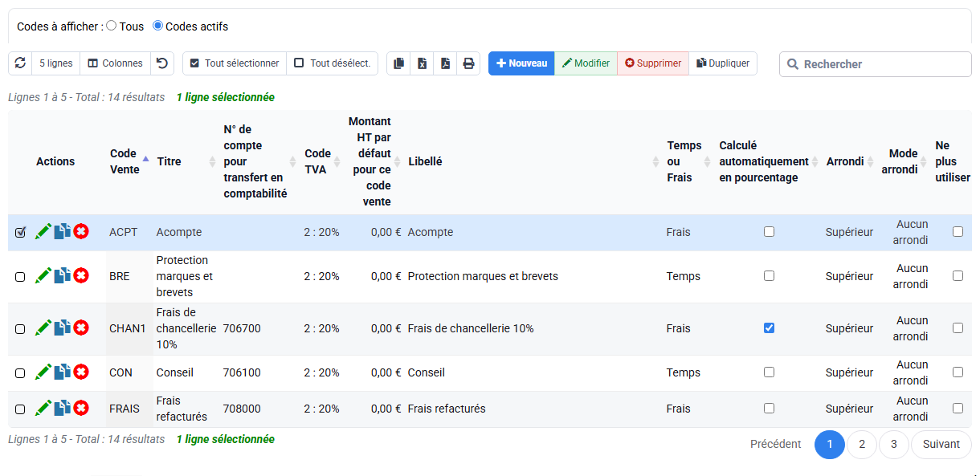980x476 pixels.
Task: Duplicate the FRAIS row icon
Action: [63, 409]
